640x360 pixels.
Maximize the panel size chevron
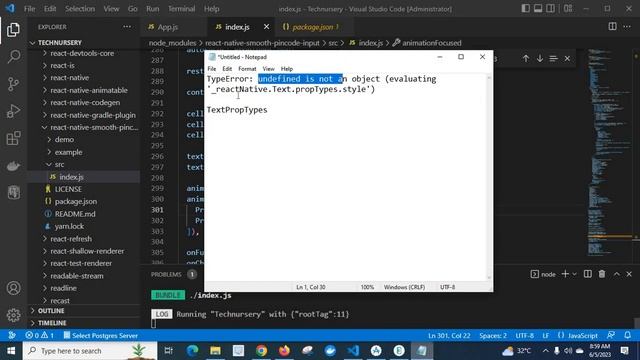point(616,274)
